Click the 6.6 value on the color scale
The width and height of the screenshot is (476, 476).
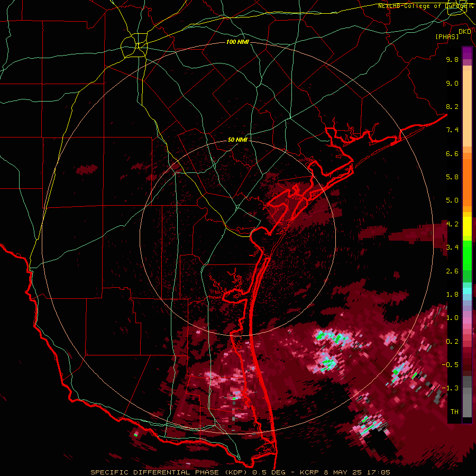(x=452, y=153)
